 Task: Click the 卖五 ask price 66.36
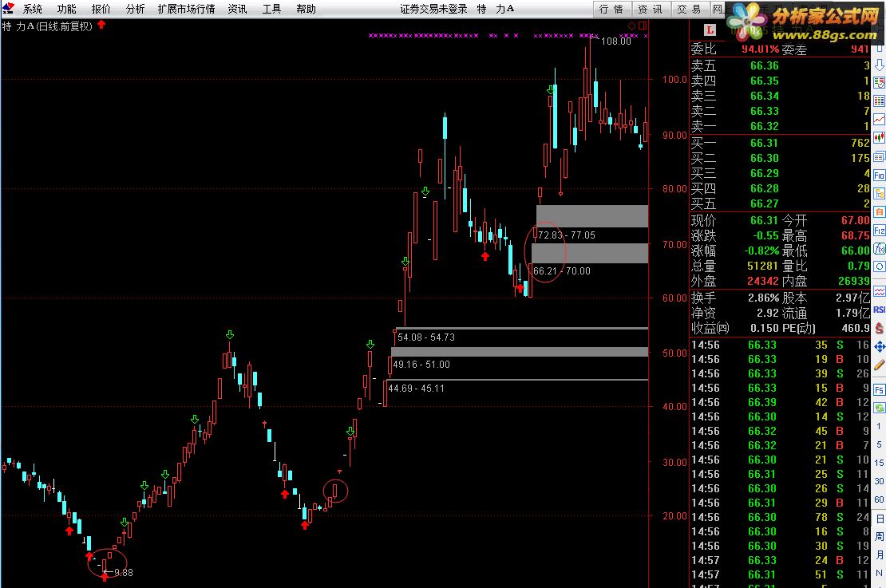click(x=765, y=66)
